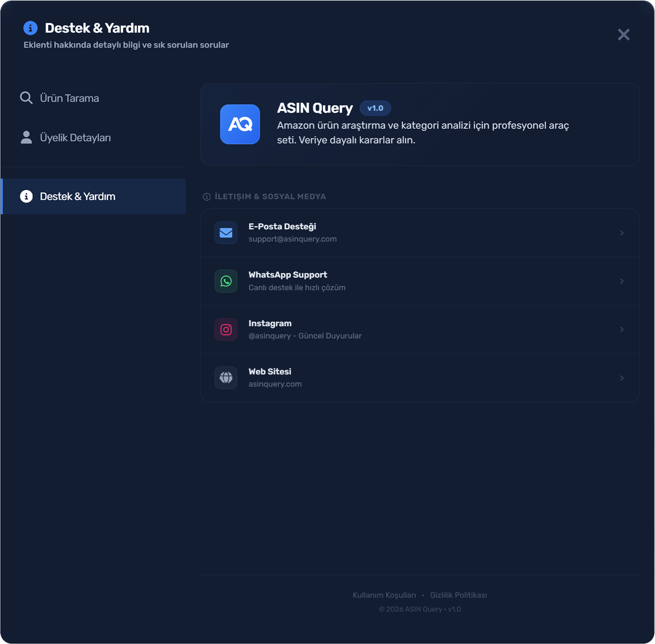This screenshot has height=644, width=655.
Task: Expand the E-Posta Desteği row chevron
Action: point(622,233)
